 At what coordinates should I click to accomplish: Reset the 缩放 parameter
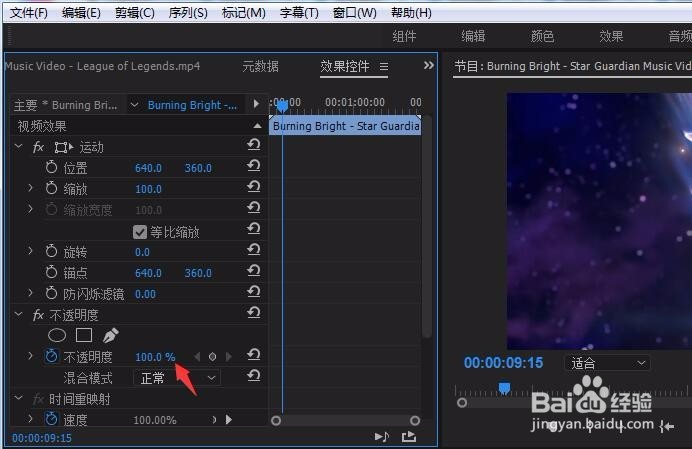[253, 187]
